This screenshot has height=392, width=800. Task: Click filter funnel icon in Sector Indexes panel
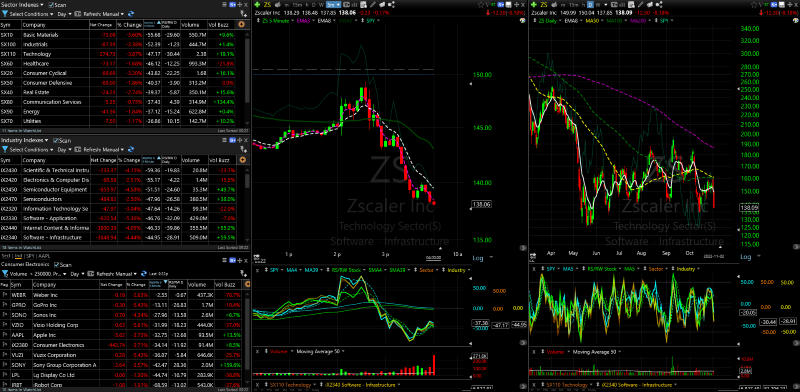(x=5, y=14)
